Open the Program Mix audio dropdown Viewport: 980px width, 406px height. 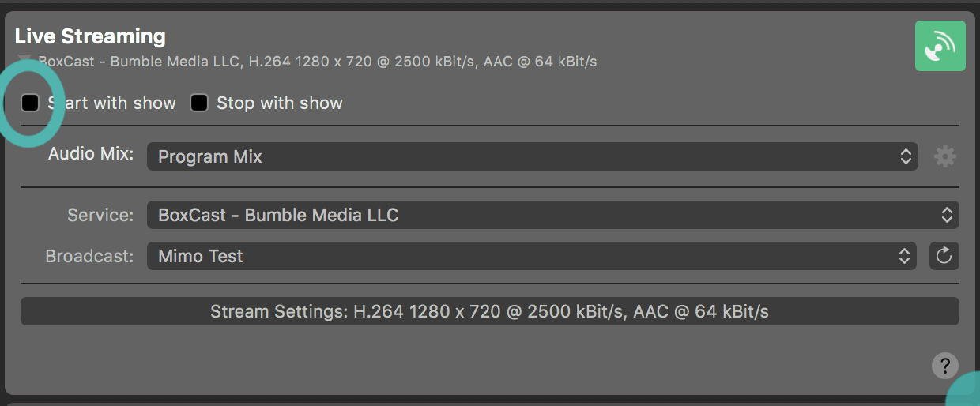(522, 156)
